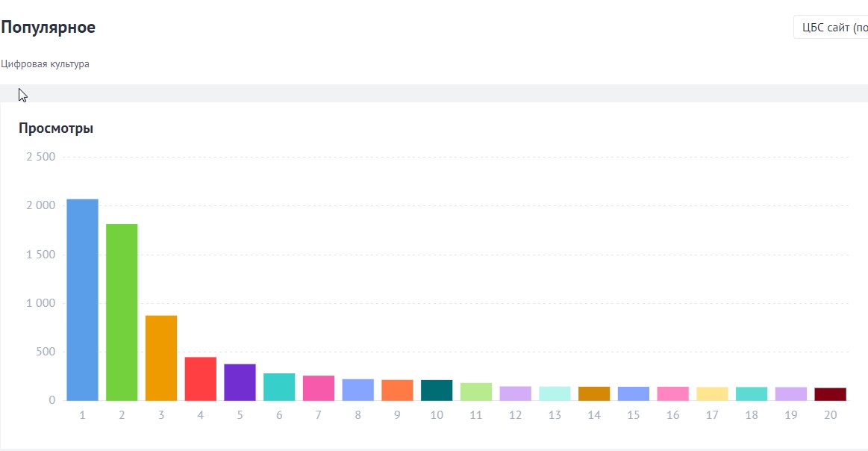Click the red bar numbered 4

[x=200, y=379]
